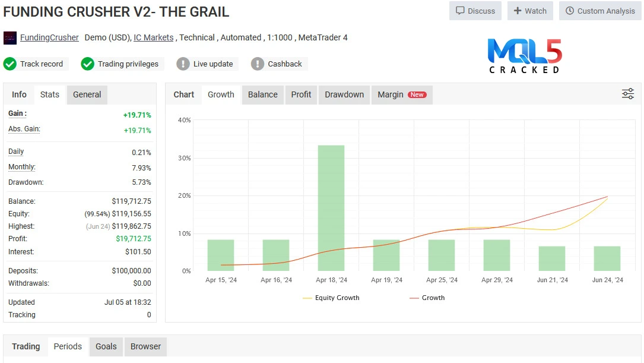Click the Apr 15, '24 bar
This screenshot has height=363, width=644.
coord(221,255)
